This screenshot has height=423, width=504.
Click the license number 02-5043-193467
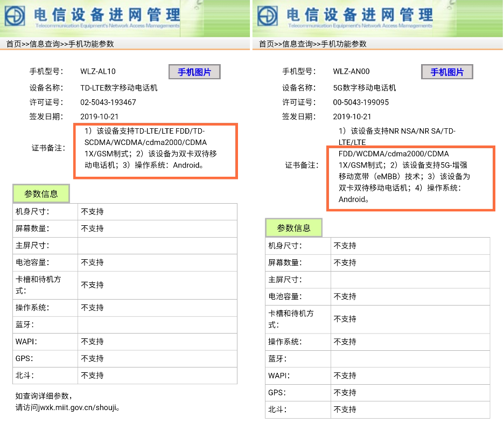(108, 102)
